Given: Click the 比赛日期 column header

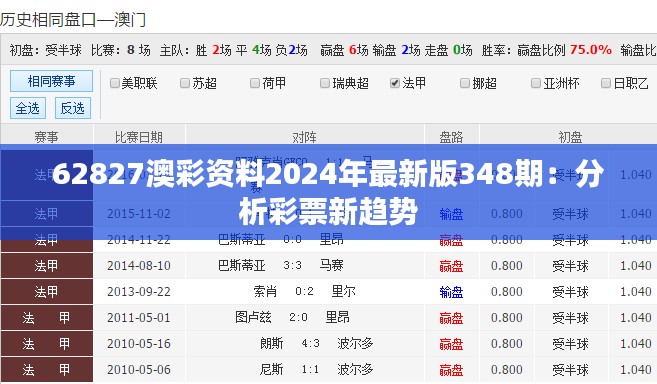Looking at the screenshot, I should click(x=139, y=137).
